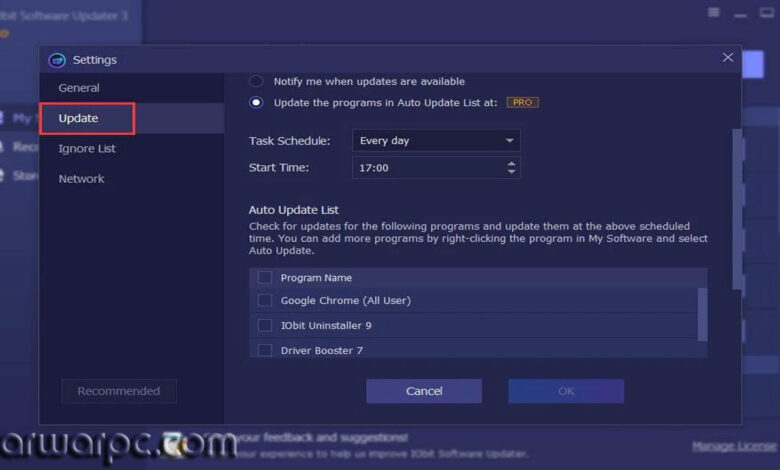This screenshot has width=780, height=470.
Task: Check the Google Chrome (All User) checkbox
Action: (x=265, y=300)
